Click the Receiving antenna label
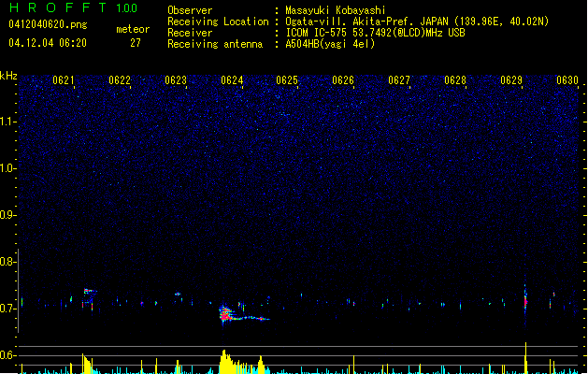This screenshot has height=374, width=588. pyautogui.click(x=215, y=44)
